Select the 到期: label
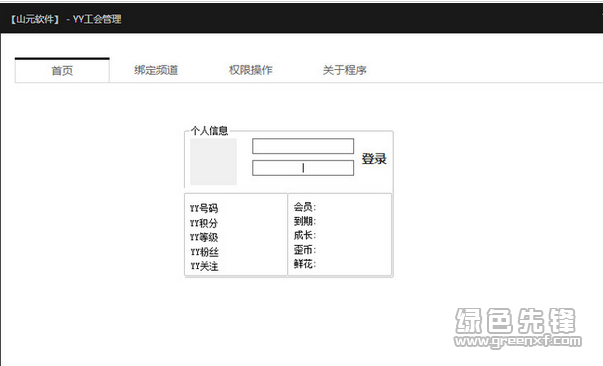This screenshot has height=366, width=603. pyautogui.click(x=305, y=221)
